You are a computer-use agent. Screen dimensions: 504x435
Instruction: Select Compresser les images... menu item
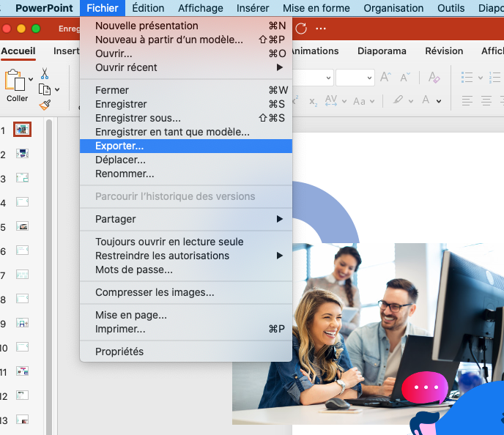pyautogui.click(x=186, y=292)
